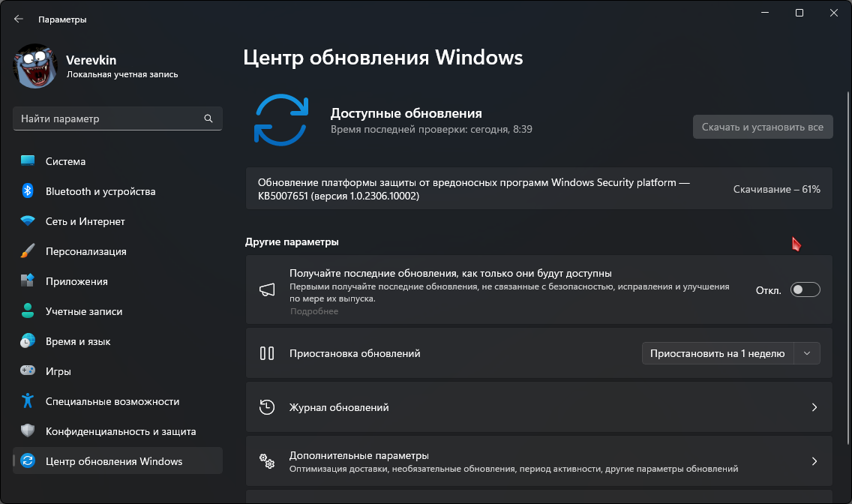Screen dimensions: 852x504
Task: Open Bluetooth и устройства section
Action: point(117,191)
